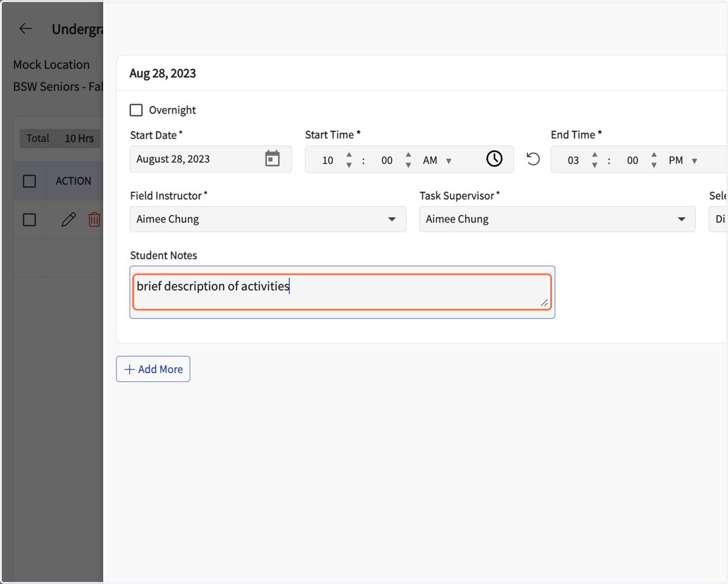The height and width of the screenshot is (584, 728).
Task: Click the Start Date input field
Action: pyautogui.click(x=211, y=159)
